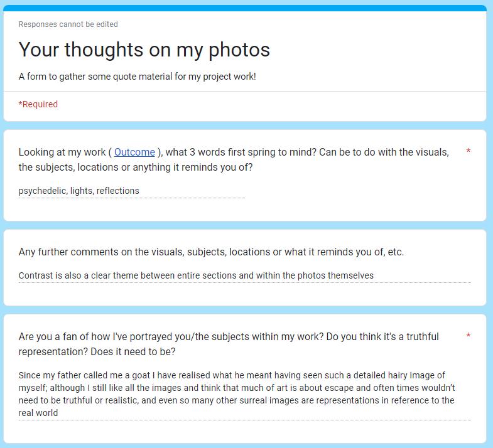The width and height of the screenshot is (493, 448).
Task: Click the final answer line ending 'real world'
Action: [38, 413]
